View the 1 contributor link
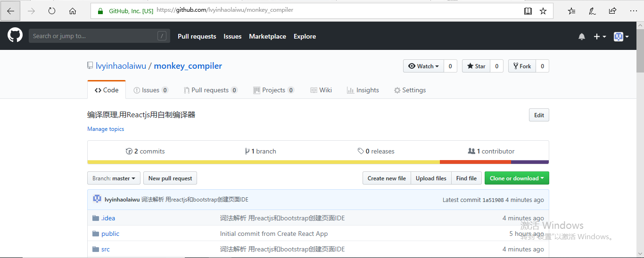 point(491,151)
